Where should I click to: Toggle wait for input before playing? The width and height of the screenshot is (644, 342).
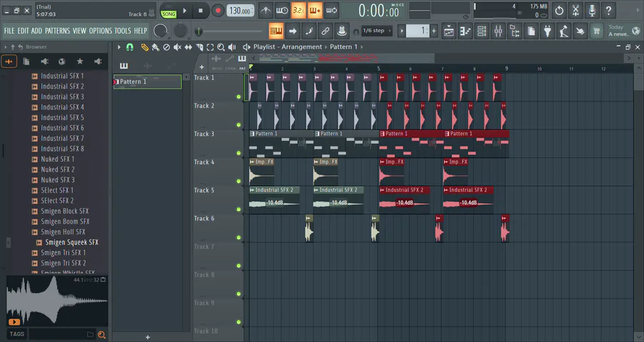pos(282,11)
